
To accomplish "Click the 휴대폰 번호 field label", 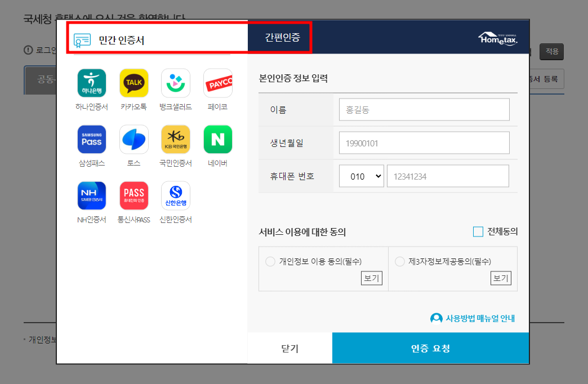I will pos(292,176).
